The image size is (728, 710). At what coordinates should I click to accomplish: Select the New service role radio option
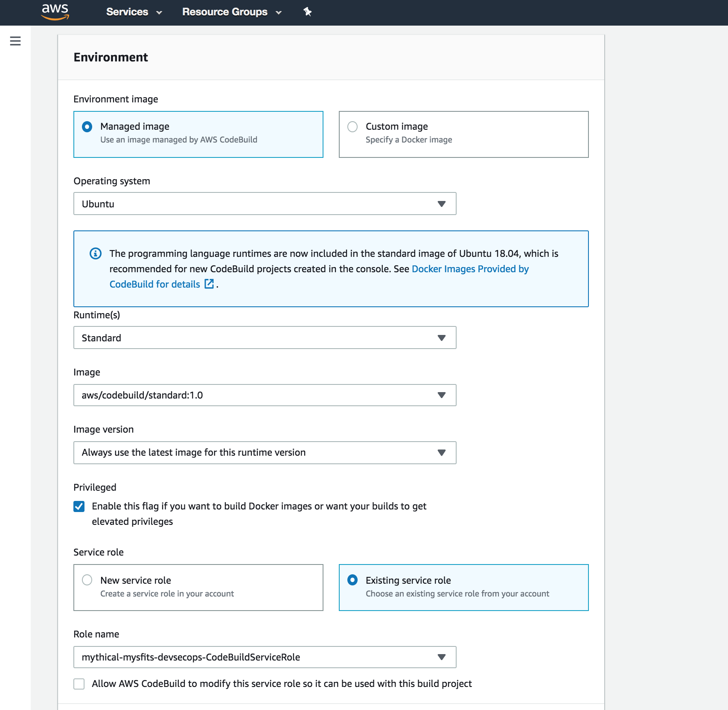coord(87,580)
